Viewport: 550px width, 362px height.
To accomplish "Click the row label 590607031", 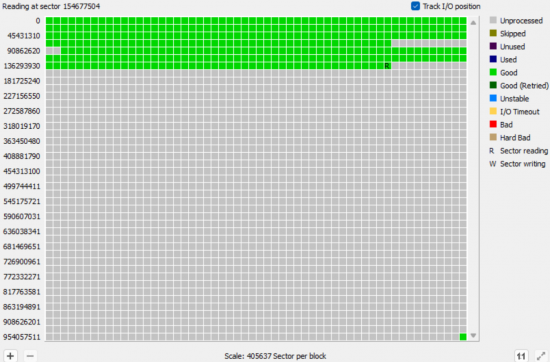I will tap(22, 216).
